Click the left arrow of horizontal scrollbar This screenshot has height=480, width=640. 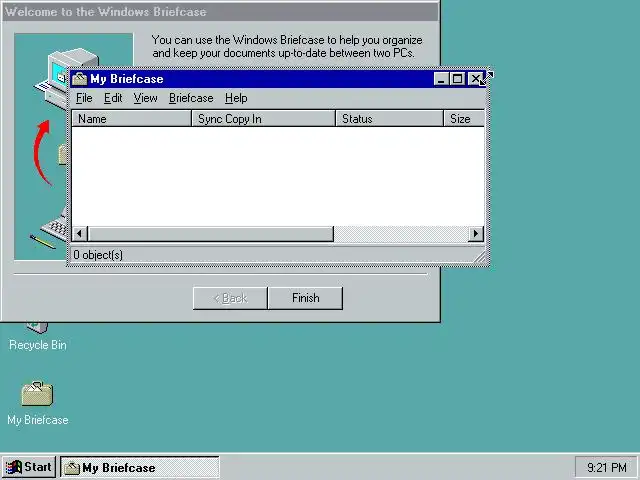tap(80, 234)
